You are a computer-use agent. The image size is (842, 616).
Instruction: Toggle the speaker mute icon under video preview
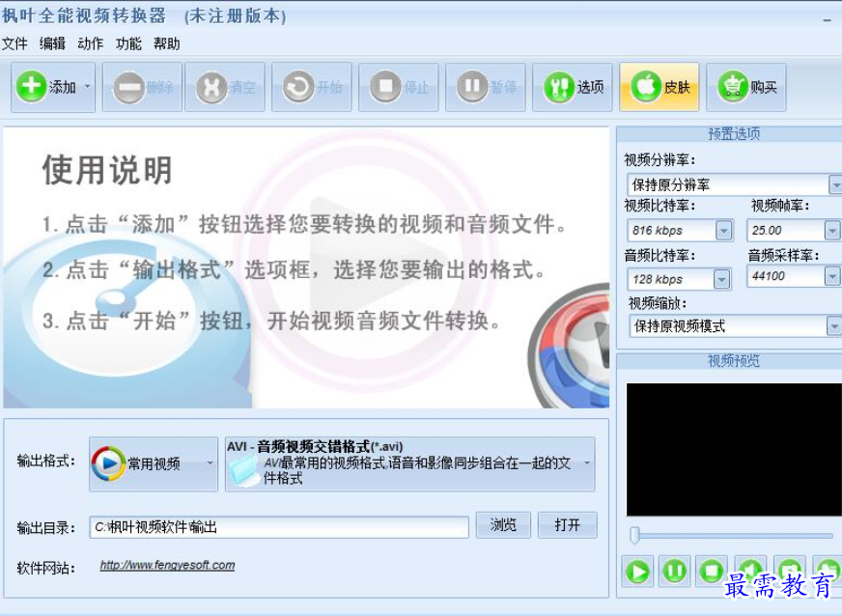tap(749, 571)
